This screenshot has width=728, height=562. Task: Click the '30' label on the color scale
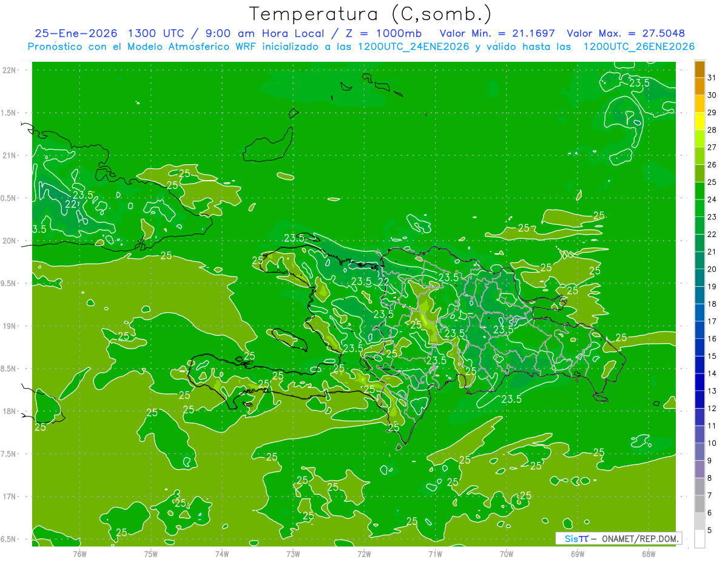(712, 95)
